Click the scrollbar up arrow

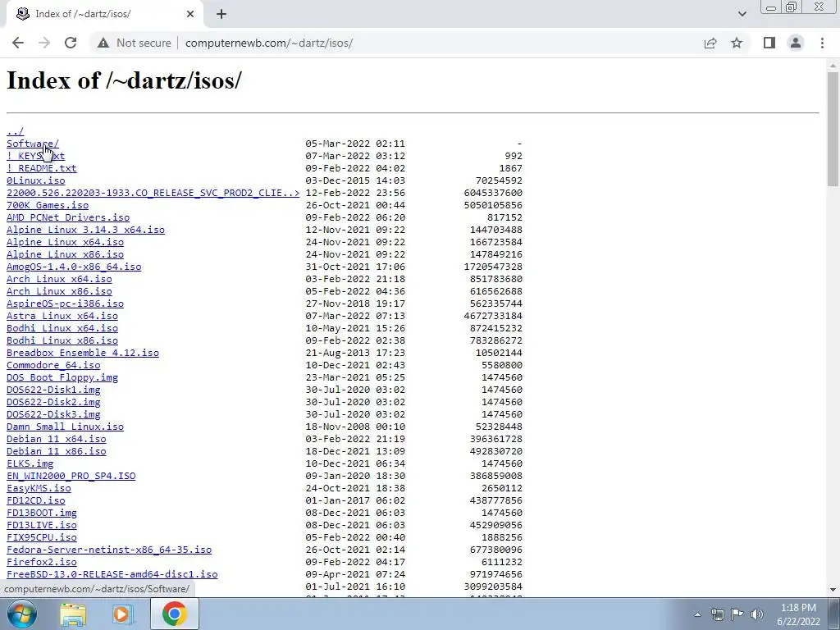pyautogui.click(x=833, y=65)
